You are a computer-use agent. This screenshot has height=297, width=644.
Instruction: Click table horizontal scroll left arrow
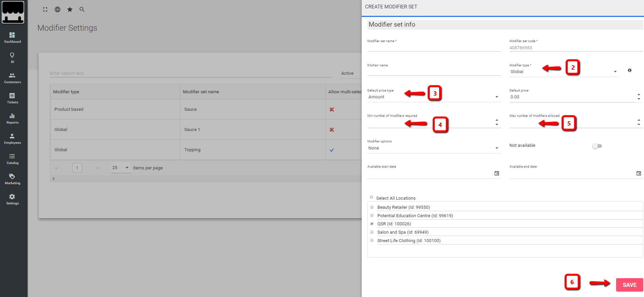tap(53, 179)
